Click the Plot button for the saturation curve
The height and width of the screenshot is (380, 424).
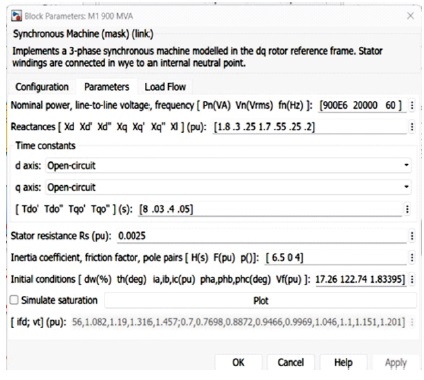261,301
